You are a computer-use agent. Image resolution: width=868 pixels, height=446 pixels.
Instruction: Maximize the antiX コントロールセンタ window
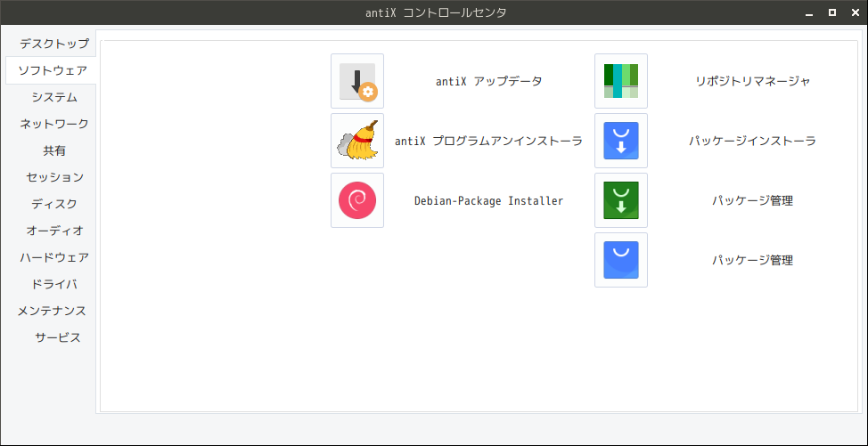click(x=832, y=12)
